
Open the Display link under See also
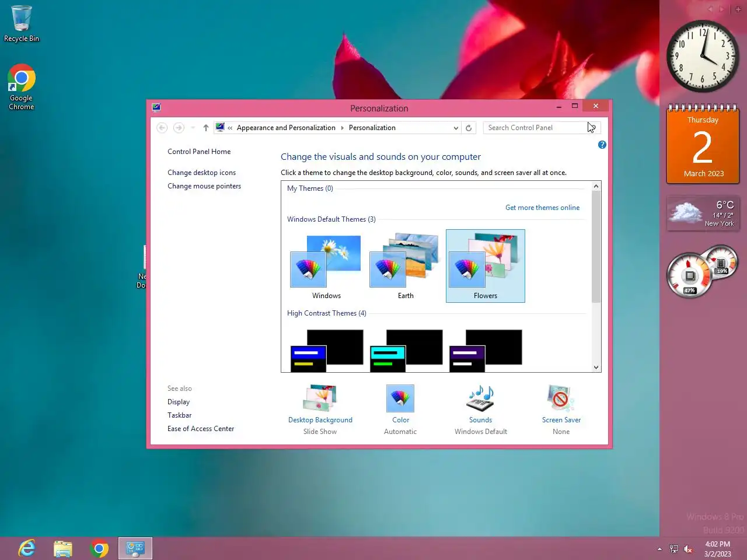coord(179,402)
